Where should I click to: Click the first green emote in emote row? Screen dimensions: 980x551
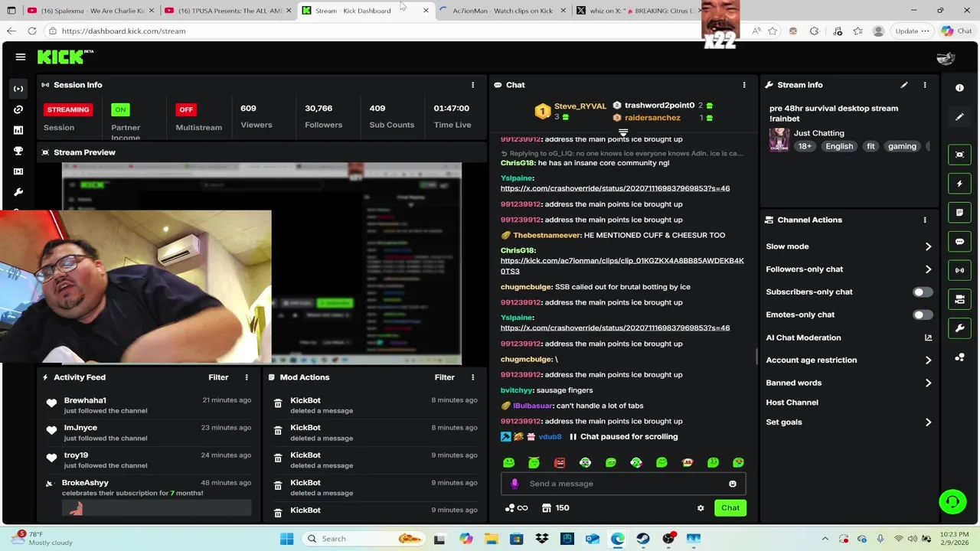(509, 462)
